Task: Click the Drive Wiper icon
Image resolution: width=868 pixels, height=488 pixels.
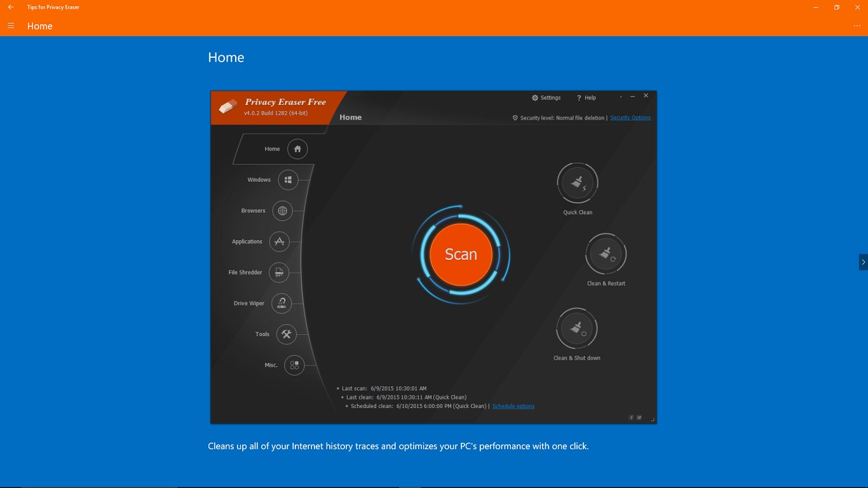Action: point(281,303)
